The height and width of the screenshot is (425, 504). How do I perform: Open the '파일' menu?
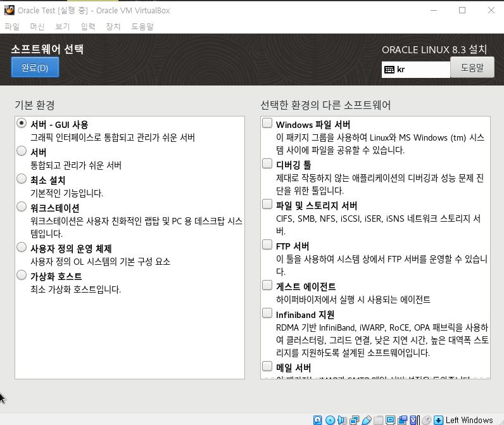coord(12,27)
